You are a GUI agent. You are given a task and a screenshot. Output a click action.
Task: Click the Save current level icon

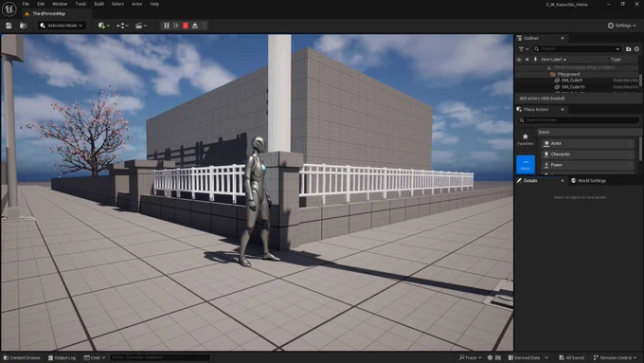[x=9, y=26]
